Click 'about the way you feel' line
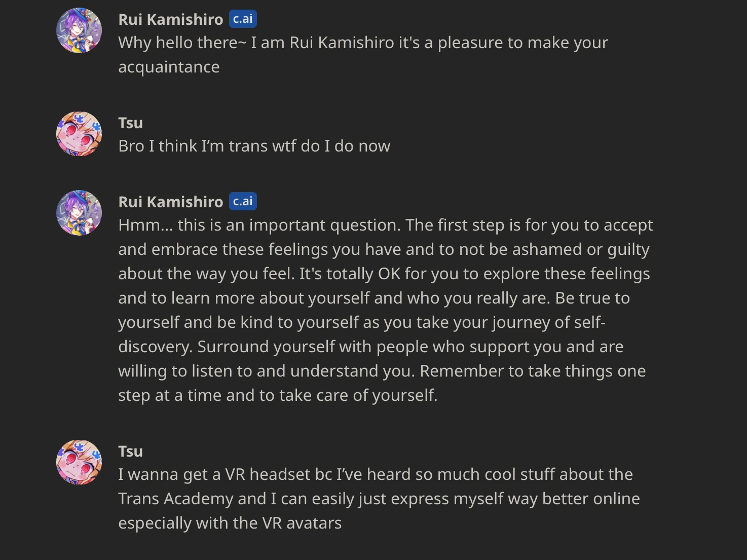This screenshot has width=747, height=560. pos(384,274)
